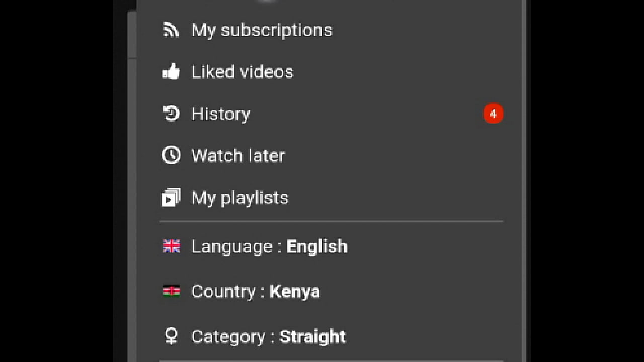Click the stacked playlist icon for My playlists
The image size is (644, 362).
tap(171, 197)
